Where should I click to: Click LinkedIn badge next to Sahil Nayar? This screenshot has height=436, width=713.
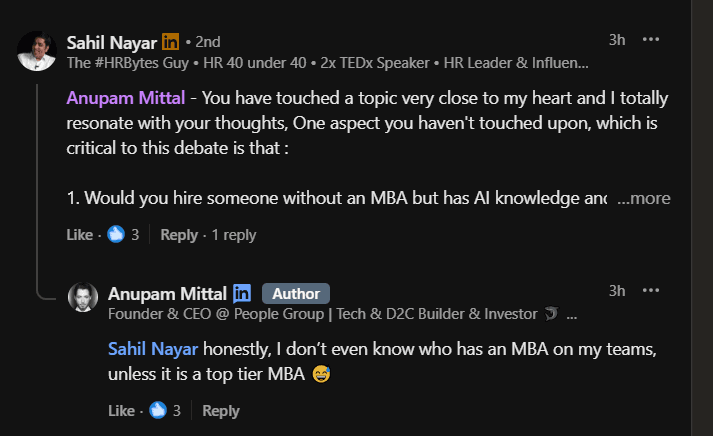tap(171, 42)
